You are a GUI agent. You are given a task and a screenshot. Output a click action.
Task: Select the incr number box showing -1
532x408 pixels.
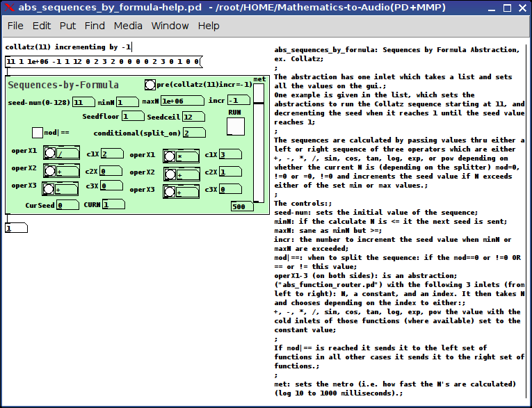click(x=239, y=100)
